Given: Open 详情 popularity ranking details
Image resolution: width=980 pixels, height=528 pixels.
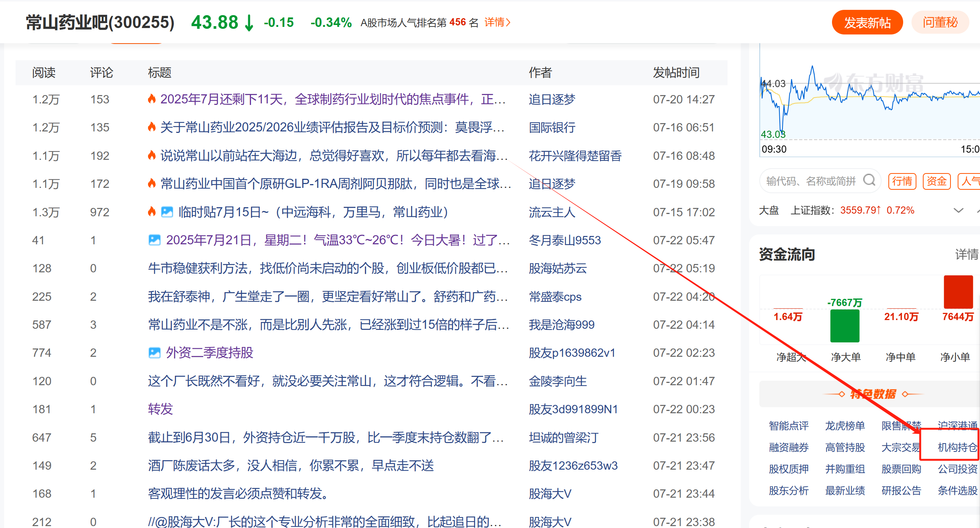Looking at the screenshot, I should [x=497, y=22].
